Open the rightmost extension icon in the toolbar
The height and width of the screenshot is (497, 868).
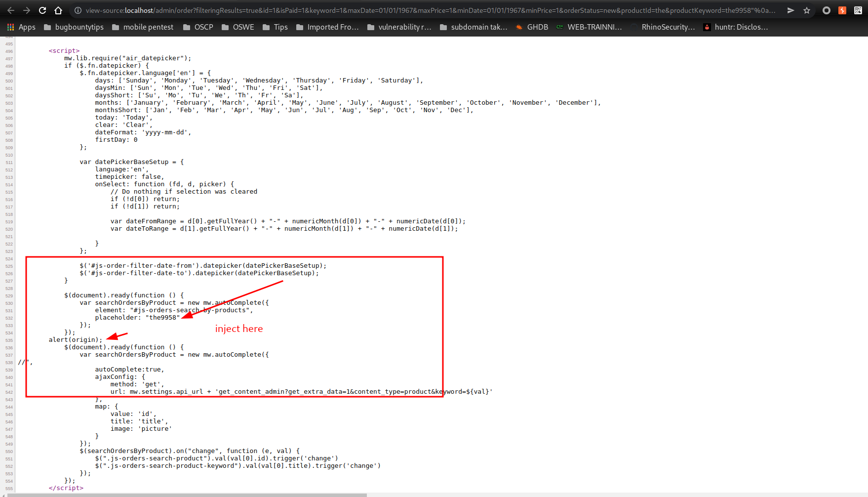click(x=858, y=10)
